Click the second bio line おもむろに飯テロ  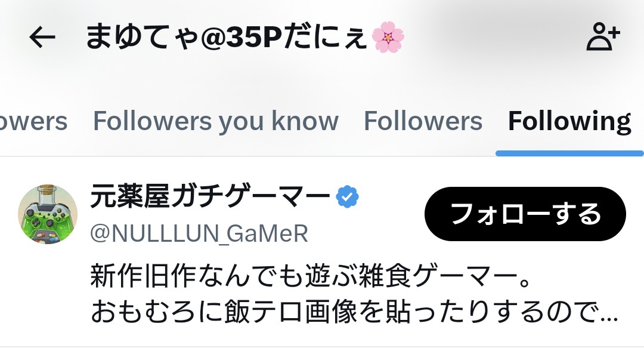354,312
